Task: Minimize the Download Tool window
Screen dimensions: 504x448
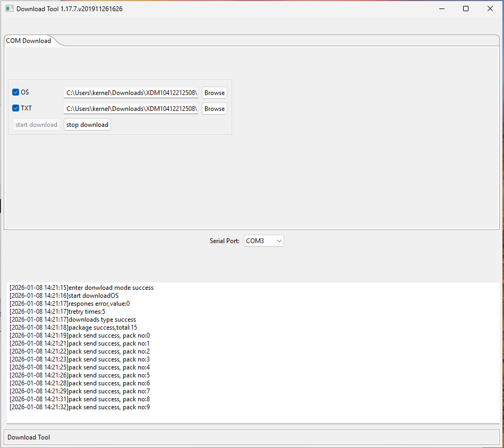Action: tap(441, 8)
